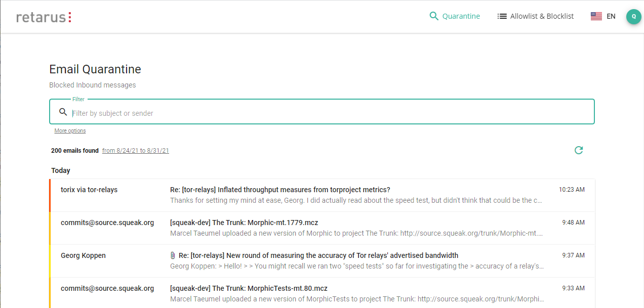Change the date range 8/24/21 to 8/31/21
The width and height of the screenshot is (644, 308).
point(135,151)
